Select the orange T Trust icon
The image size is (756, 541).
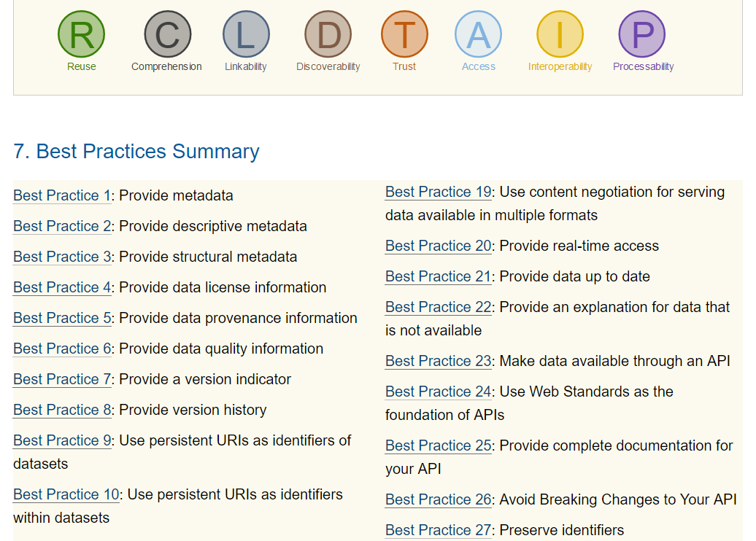(x=404, y=34)
